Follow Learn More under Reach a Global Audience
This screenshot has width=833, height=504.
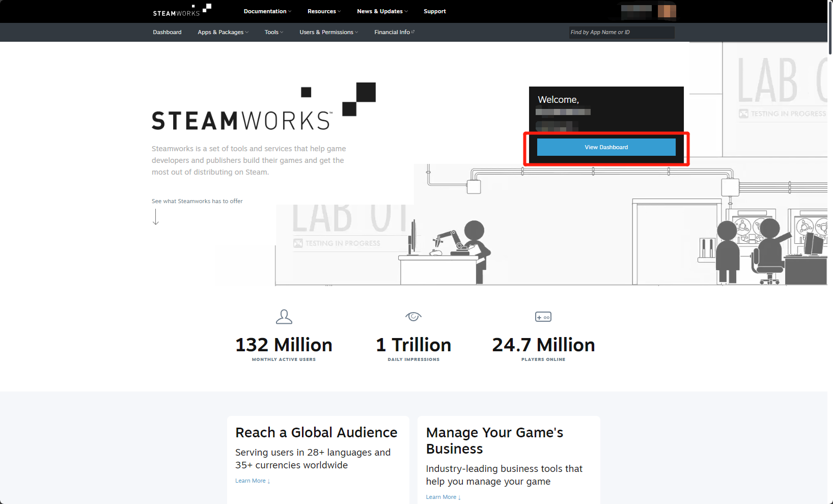(x=252, y=481)
